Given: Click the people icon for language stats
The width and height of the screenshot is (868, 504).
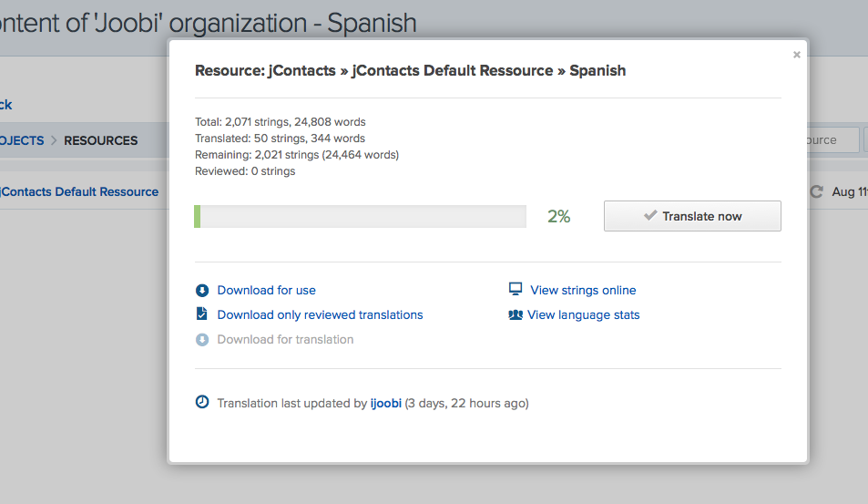Looking at the screenshot, I should (x=516, y=314).
